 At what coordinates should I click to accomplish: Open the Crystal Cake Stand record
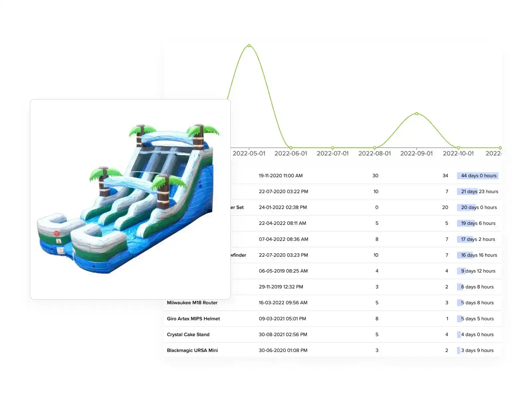(x=188, y=334)
